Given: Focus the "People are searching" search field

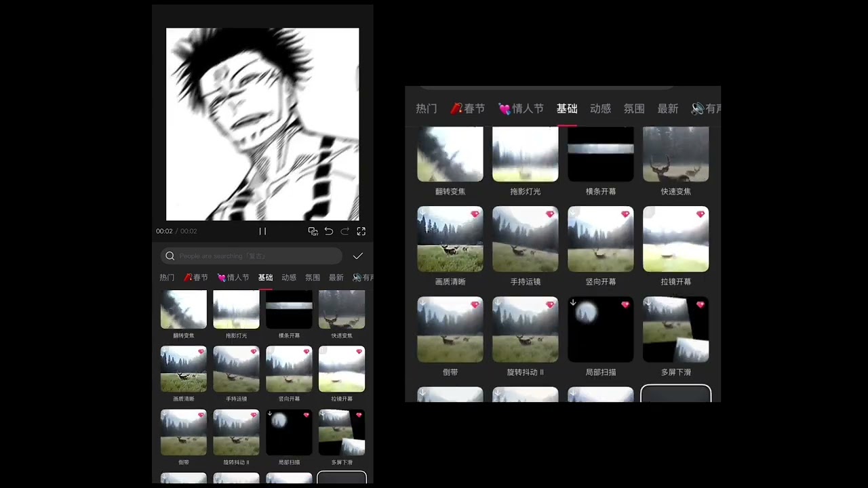Looking at the screenshot, I should [x=252, y=256].
